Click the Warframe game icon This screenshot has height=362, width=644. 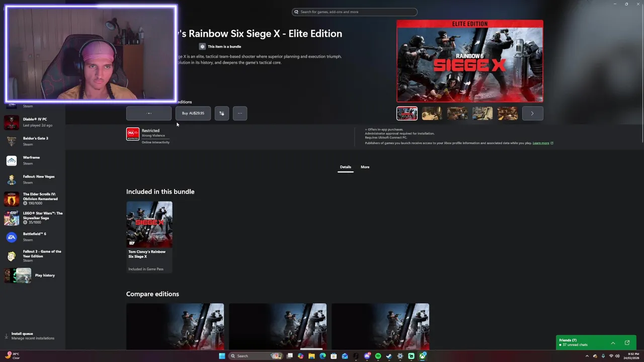click(x=12, y=160)
